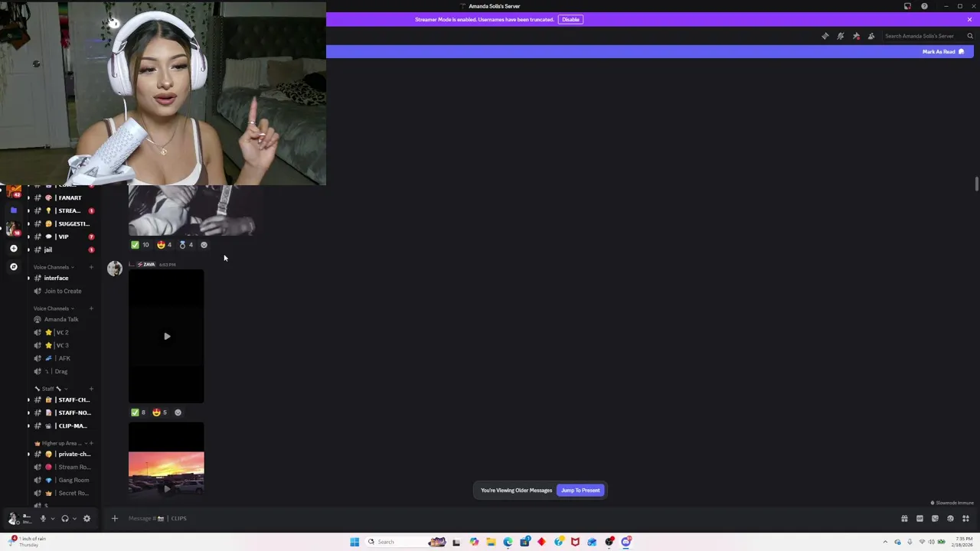Image resolution: width=980 pixels, height=551 pixels.
Task: Open microphone input options arrow
Action: [52, 519]
